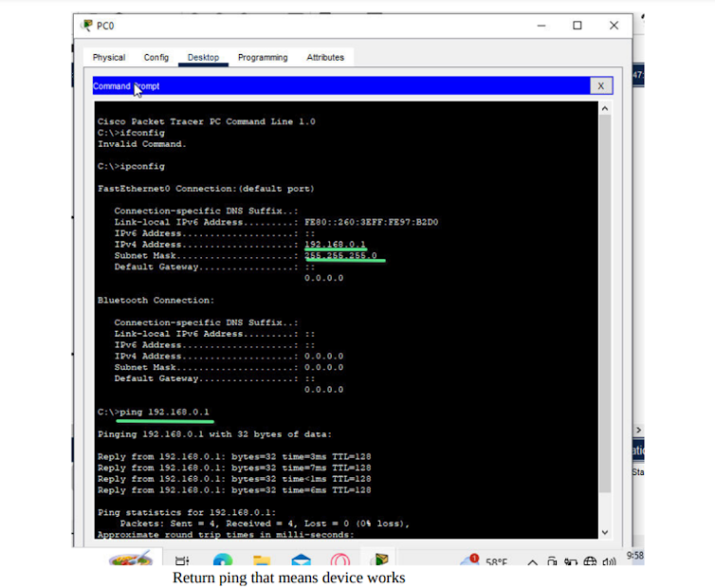Click the 'Invalid Command.' text in terminal

pyautogui.click(x=142, y=144)
